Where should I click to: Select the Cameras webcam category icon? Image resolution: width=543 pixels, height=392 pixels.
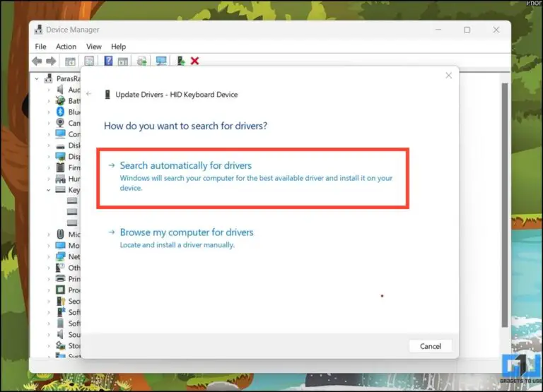click(60, 123)
